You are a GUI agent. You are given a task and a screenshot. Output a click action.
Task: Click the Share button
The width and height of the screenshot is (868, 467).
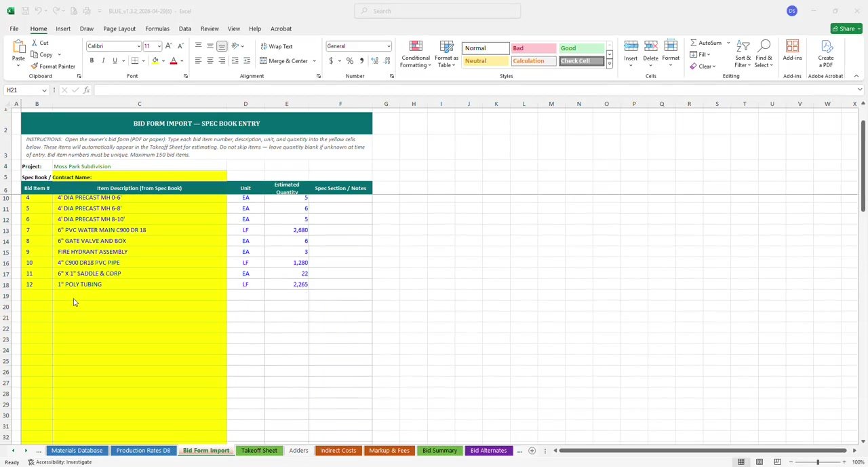(x=846, y=29)
